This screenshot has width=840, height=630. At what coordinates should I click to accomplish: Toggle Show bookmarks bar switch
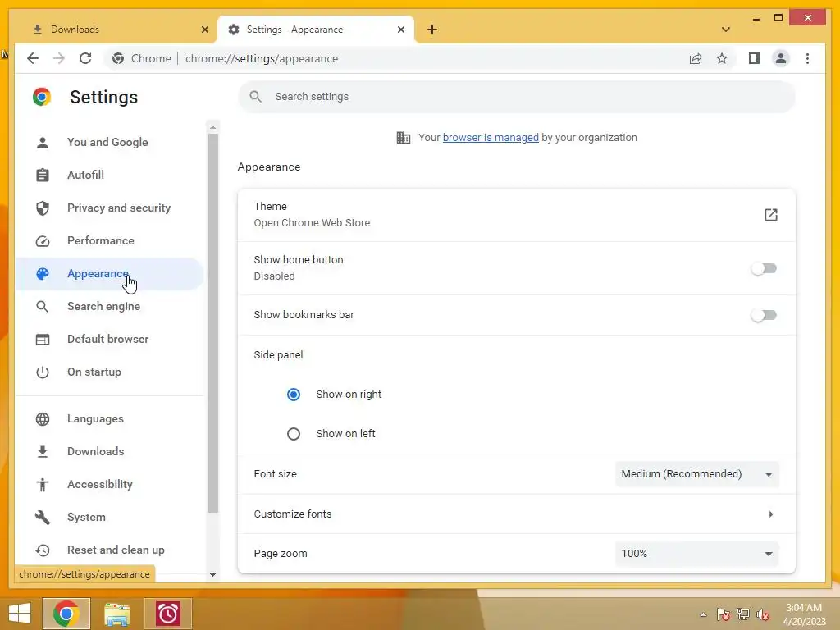click(764, 315)
